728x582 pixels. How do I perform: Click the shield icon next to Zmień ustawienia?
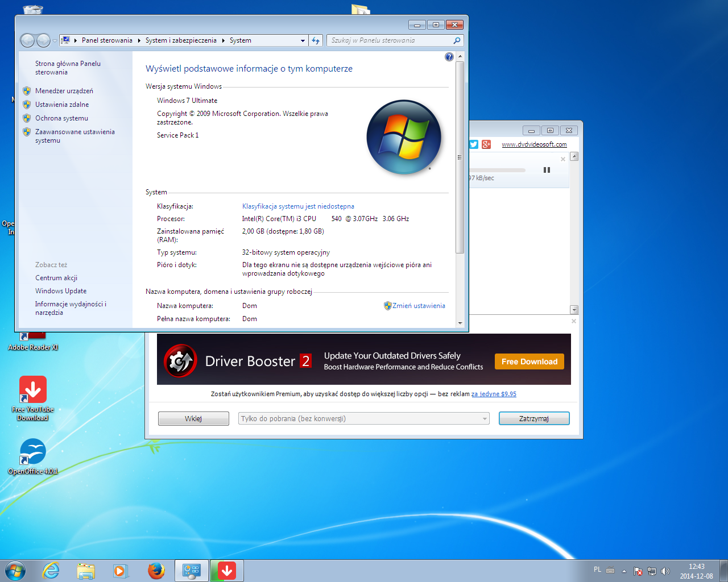(x=388, y=306)
